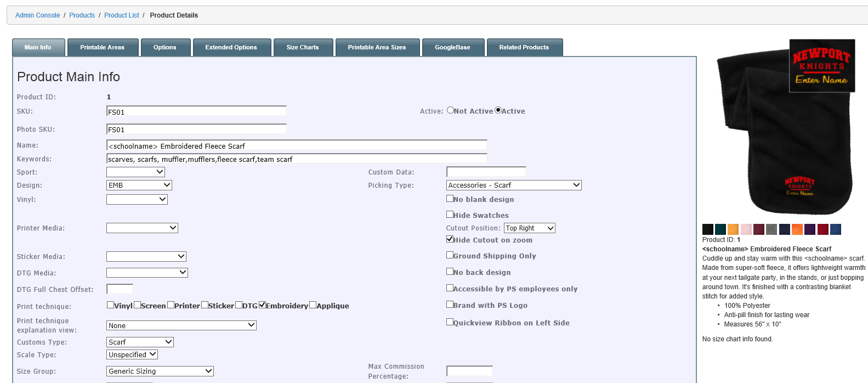Open the Size Charts tab

coord(302,47)
